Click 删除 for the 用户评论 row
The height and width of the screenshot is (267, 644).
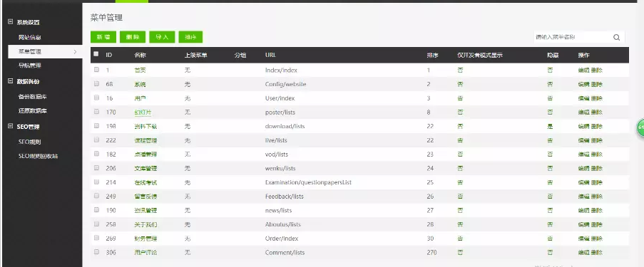(597, 252)
